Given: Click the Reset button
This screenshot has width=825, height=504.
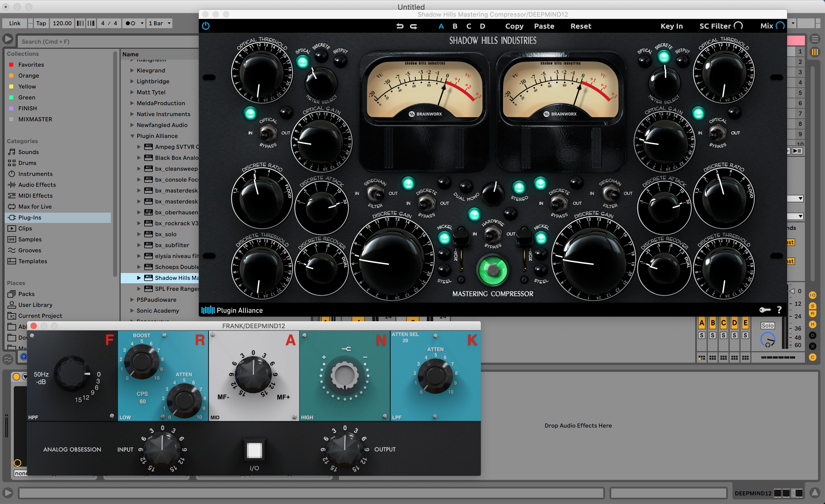Looking at the screenshot, I should coord(581,26).
